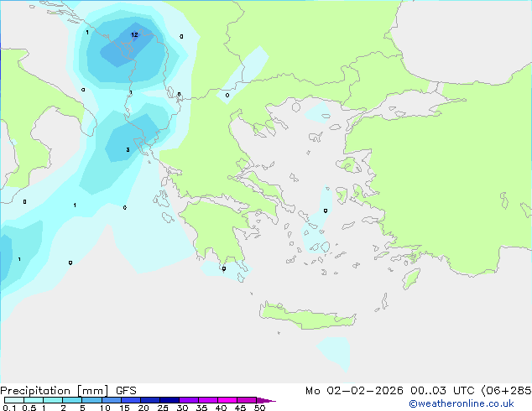The height and width of the screenshot is (411, 532).
Task: Click the 35–40 mm violet swatch
Action: click(208, 400)
